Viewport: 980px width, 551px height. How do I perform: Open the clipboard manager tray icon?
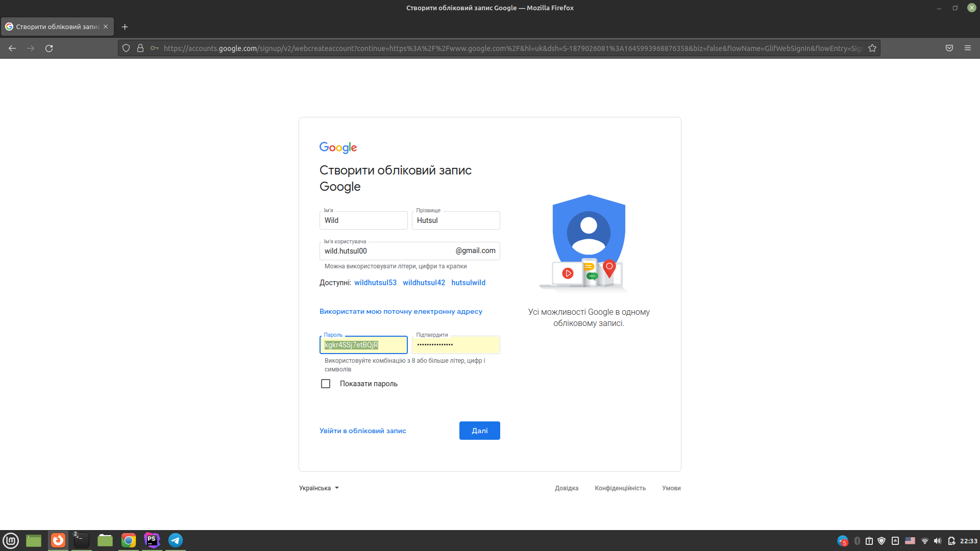click(869, 541)
